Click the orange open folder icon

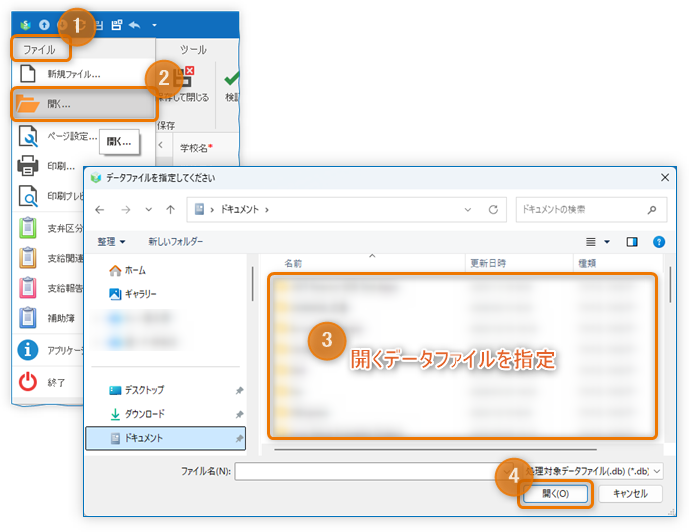[x=28, y=104]
